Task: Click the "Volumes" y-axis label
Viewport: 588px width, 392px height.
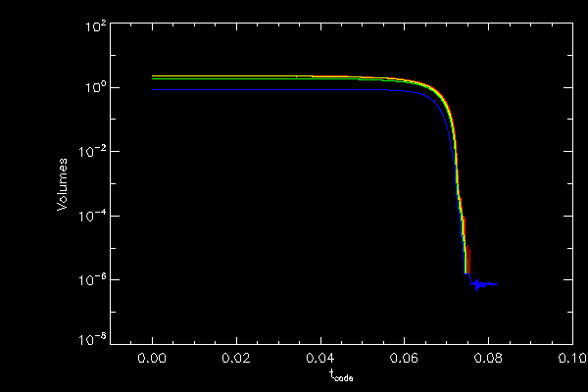Action: pyautogui.click(x=61, y=183)
